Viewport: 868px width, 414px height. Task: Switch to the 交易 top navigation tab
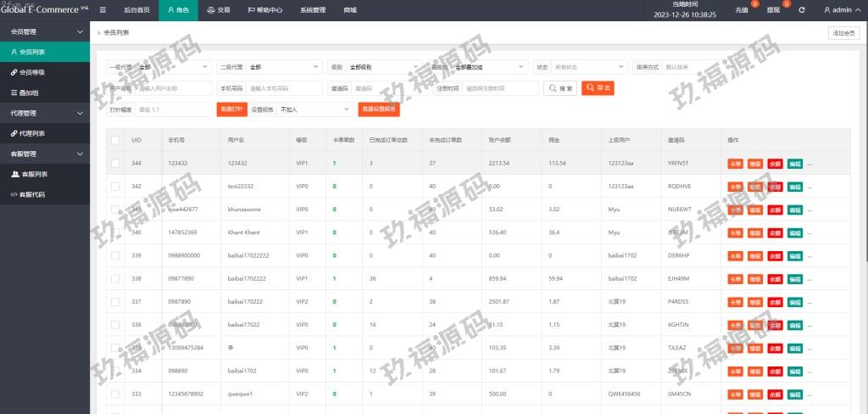(218, 10)
